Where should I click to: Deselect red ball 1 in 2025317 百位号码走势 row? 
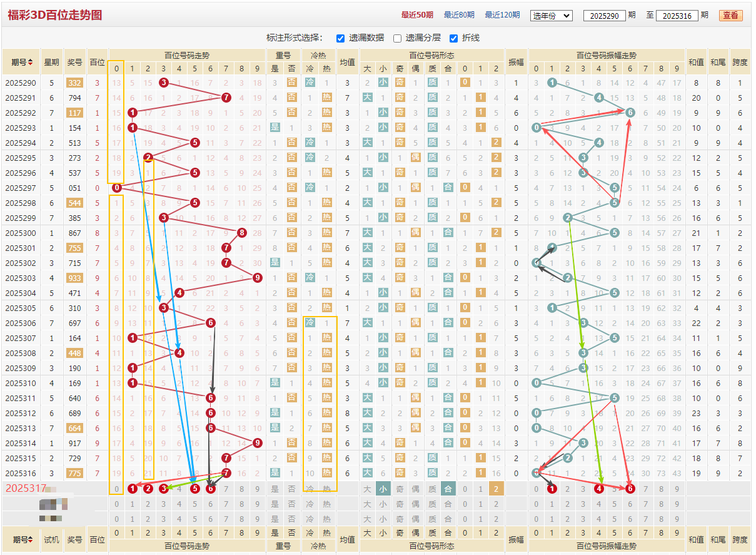[x=133, y=489]
